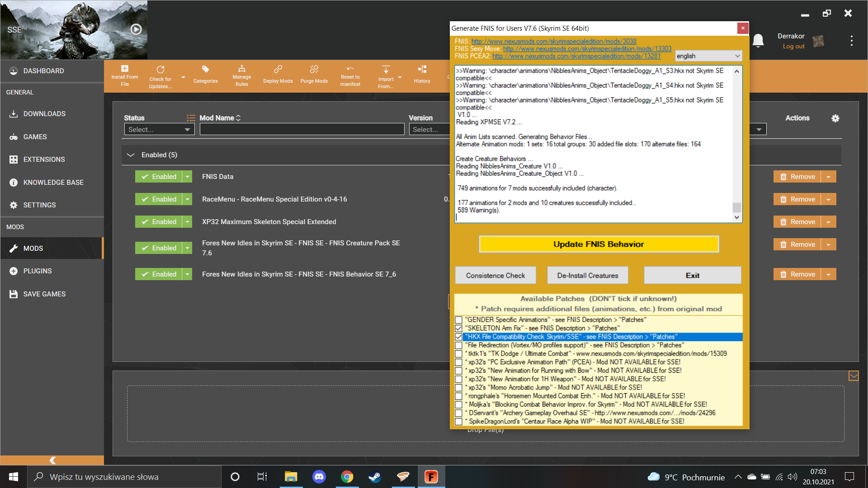Screen dimensions: 868x488
Task: Toggle Enabled state for FNIS Behavior SE 7_6
Action: (x=159, y=274)
